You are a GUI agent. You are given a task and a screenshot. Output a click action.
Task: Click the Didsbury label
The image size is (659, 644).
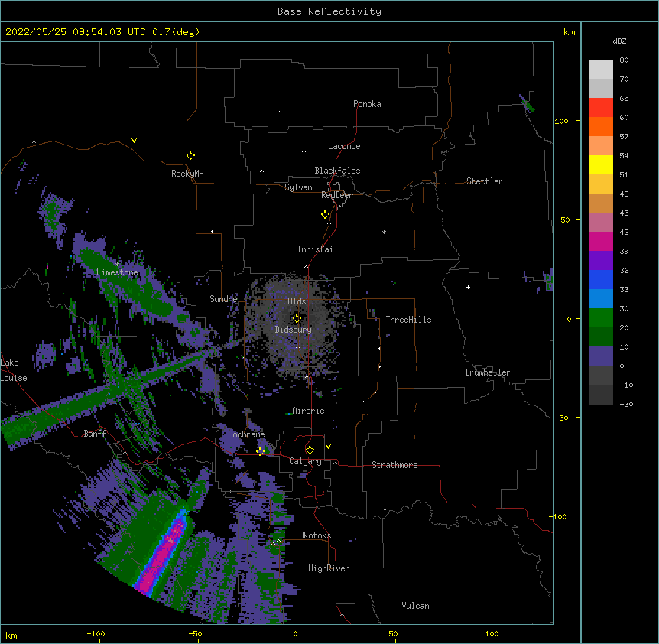[294, 330]
